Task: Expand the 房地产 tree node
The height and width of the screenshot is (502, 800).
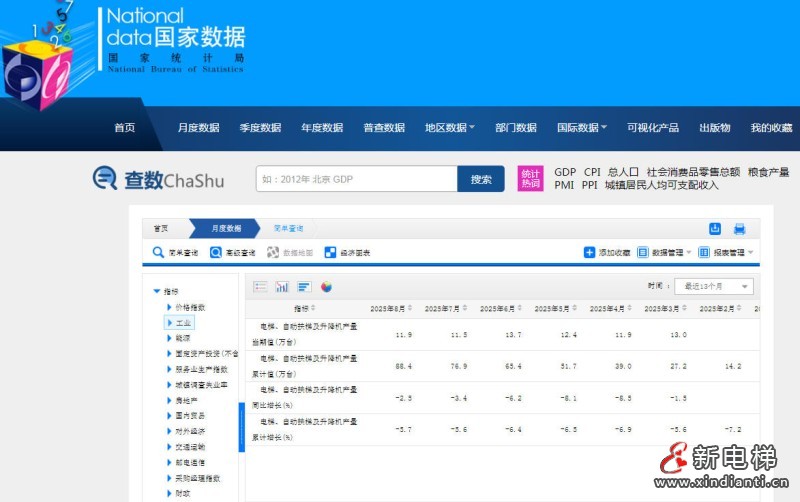Action: coord(169,400)
